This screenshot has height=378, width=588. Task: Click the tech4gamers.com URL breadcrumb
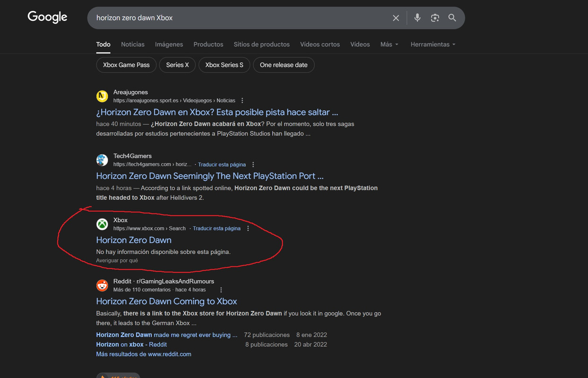coord(152,165)
